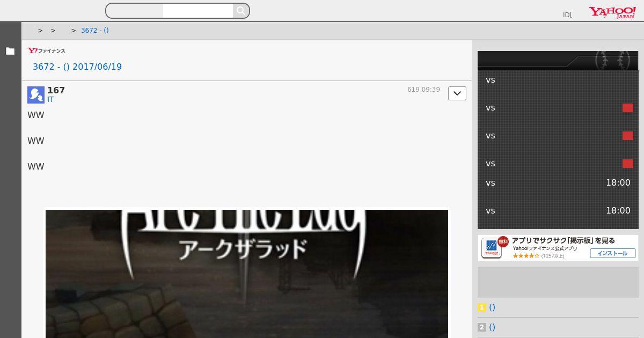Open ranking item number 1
This screenshot has height=338, width=644.
click(492, 307)
